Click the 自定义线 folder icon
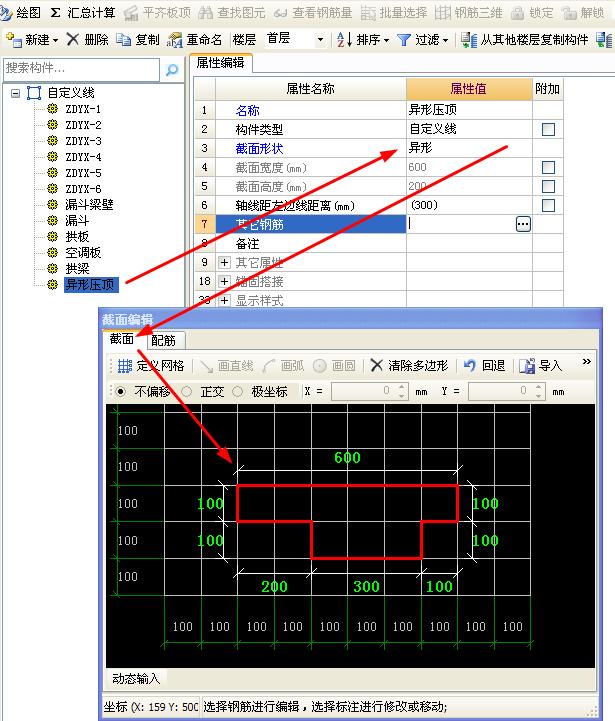This screenshot has height=721, width=615. (x=34, y=93)
